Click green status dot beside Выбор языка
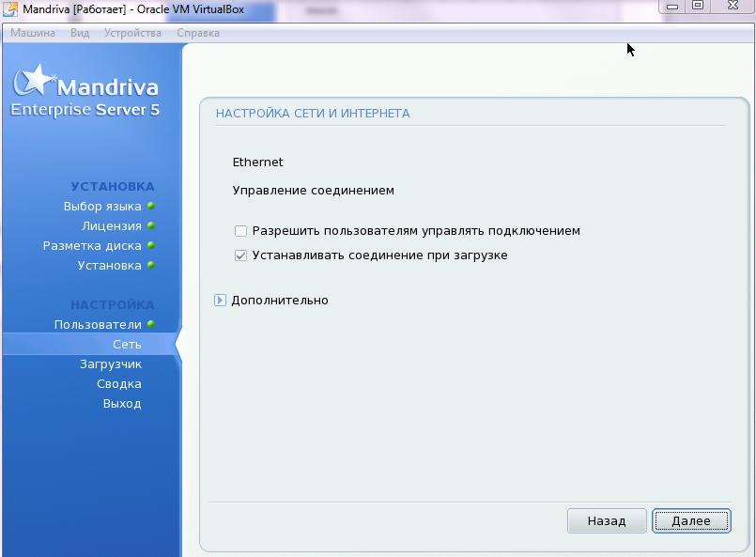 pyautogui.click(x=151, y=206)
